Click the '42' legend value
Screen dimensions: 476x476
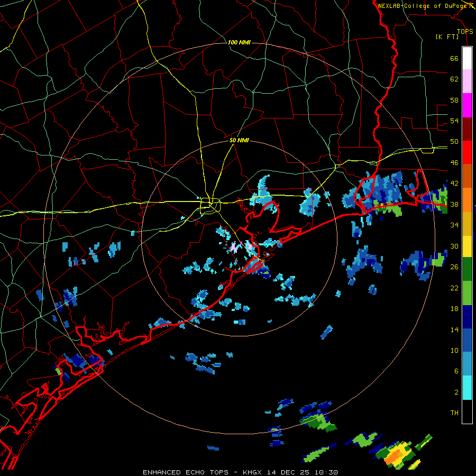[454, 183]
